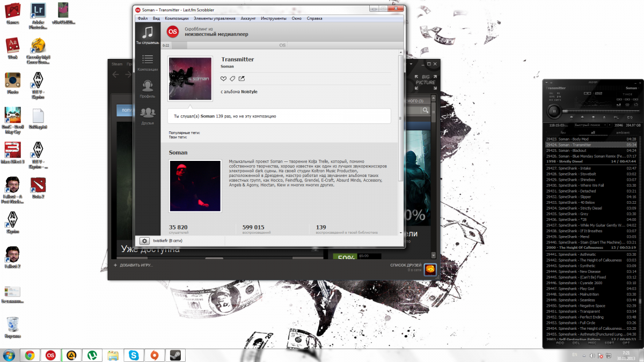Share the track via the share icon
Image resolution: width=644 pixels, height=362 pixels.
(x=241, y=79)
